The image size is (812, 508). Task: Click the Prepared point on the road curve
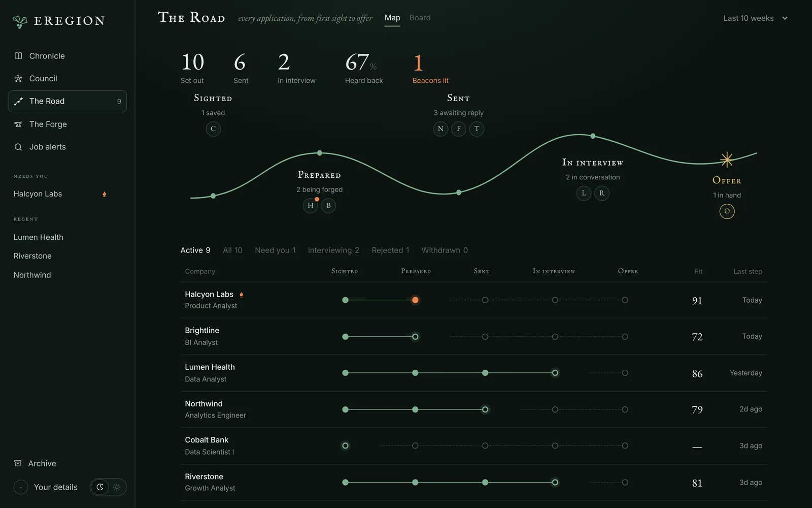coord(320,153)
